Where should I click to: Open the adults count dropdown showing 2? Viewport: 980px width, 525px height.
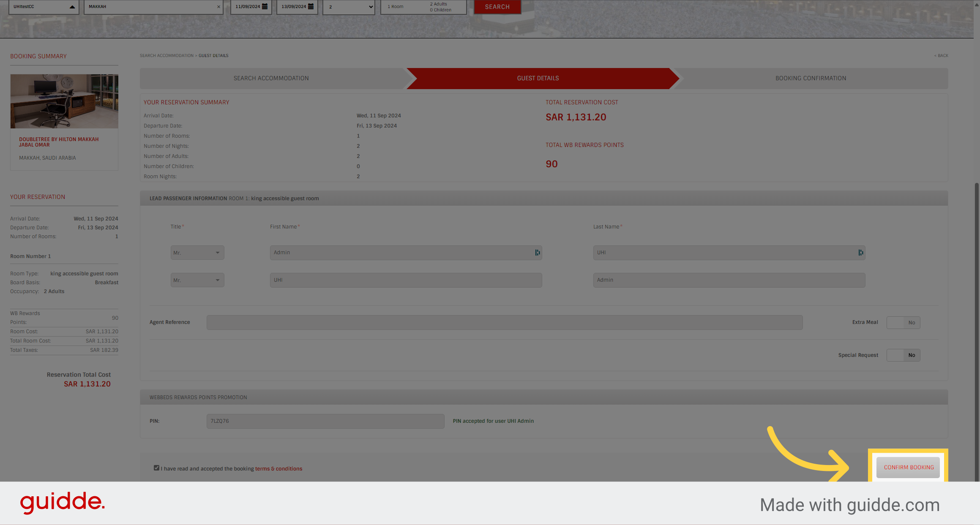(348, 7)
